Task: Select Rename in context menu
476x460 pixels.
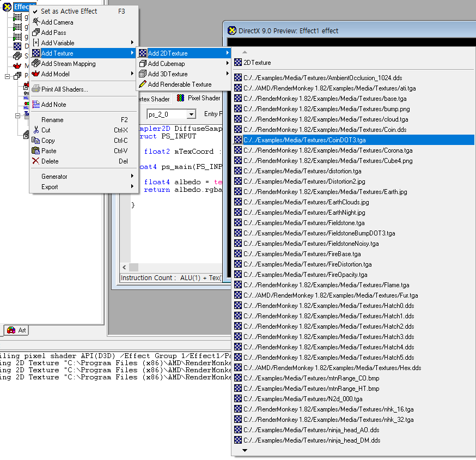Action: point(84,120)
